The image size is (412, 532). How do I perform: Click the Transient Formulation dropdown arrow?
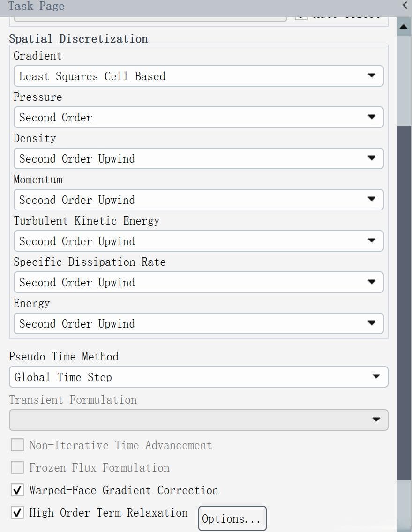point(376,420)
